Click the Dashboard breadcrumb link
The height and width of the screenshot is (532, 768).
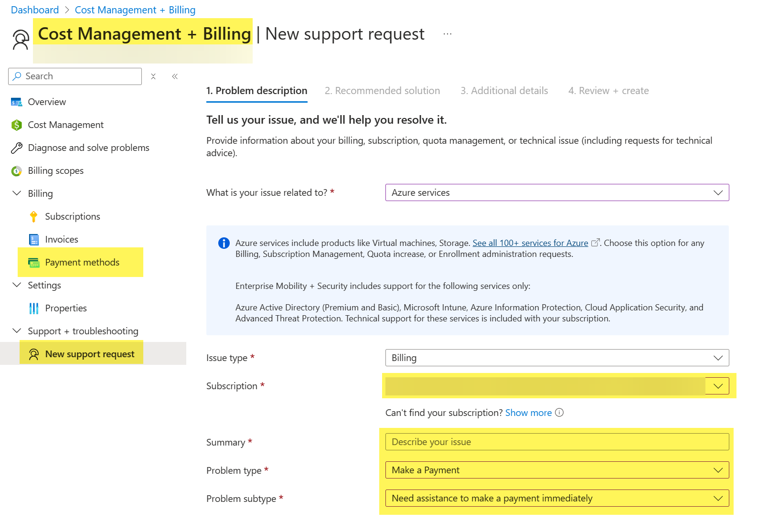click(x=35, y=10)
